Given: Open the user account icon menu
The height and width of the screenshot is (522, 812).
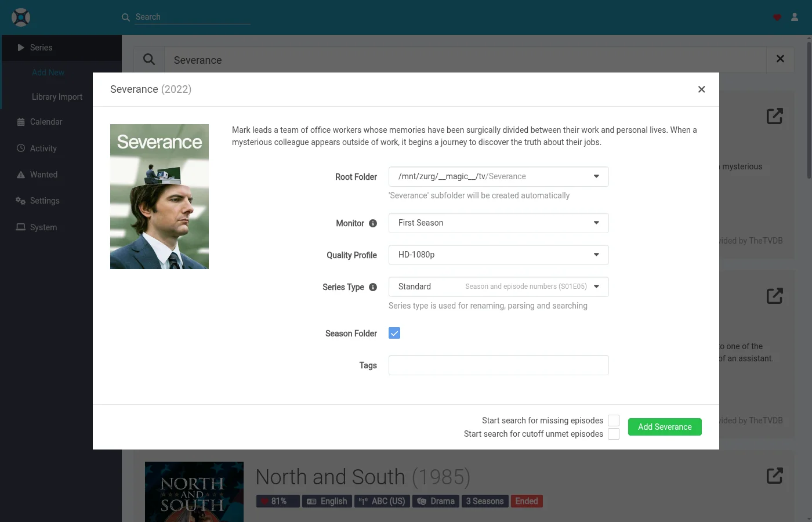Looking at the screenshot, I should [795, 17].
